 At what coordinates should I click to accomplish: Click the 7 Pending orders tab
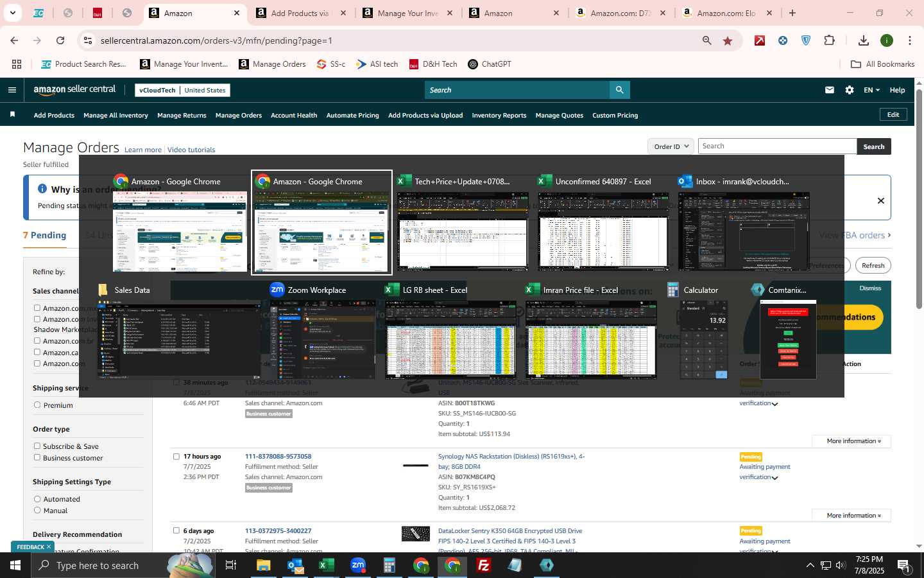pyautogui.click(x=45, y=235)
